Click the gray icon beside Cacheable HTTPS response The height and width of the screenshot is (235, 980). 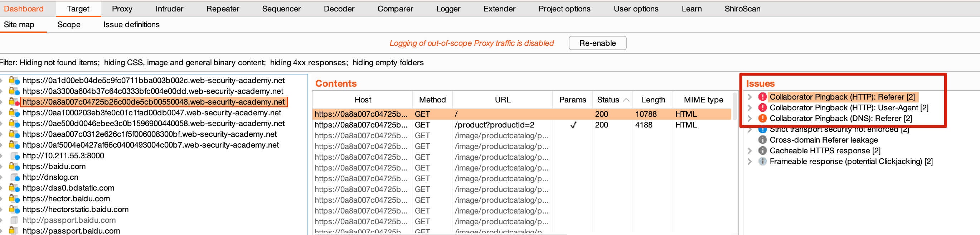tap(762, 151)
